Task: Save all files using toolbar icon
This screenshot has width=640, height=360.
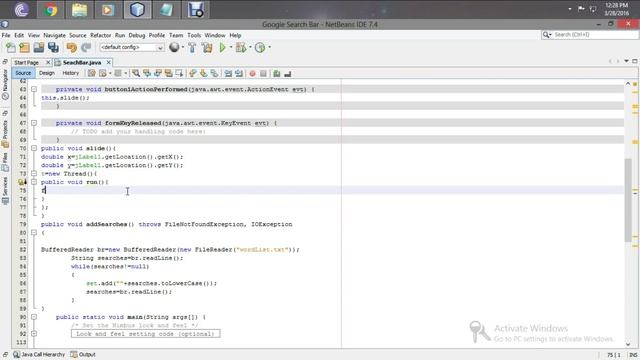Action: tap(53, 47)
